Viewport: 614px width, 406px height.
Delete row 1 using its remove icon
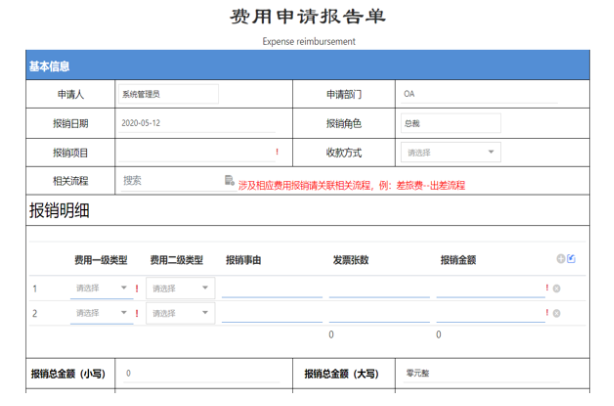pos(556,289)
